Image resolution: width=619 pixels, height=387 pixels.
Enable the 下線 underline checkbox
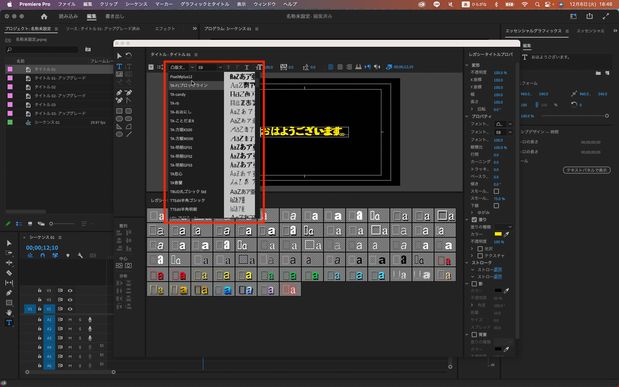click(496, 206)
